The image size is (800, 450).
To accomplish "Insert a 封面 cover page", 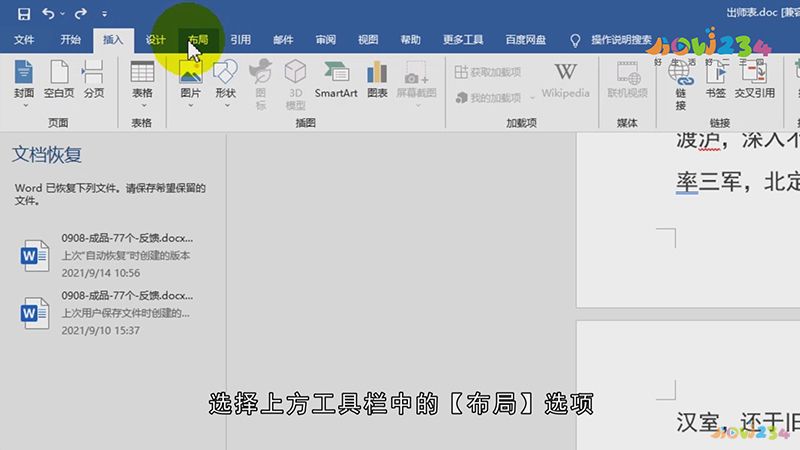I will 24,79.
